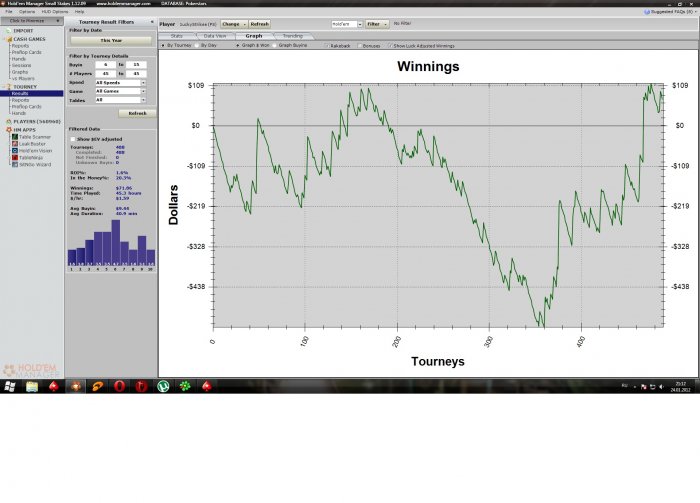This screenshot has height=503, width=700.
Task: Expand Click to Minimize panel dropdown
Action: (58, 21)
